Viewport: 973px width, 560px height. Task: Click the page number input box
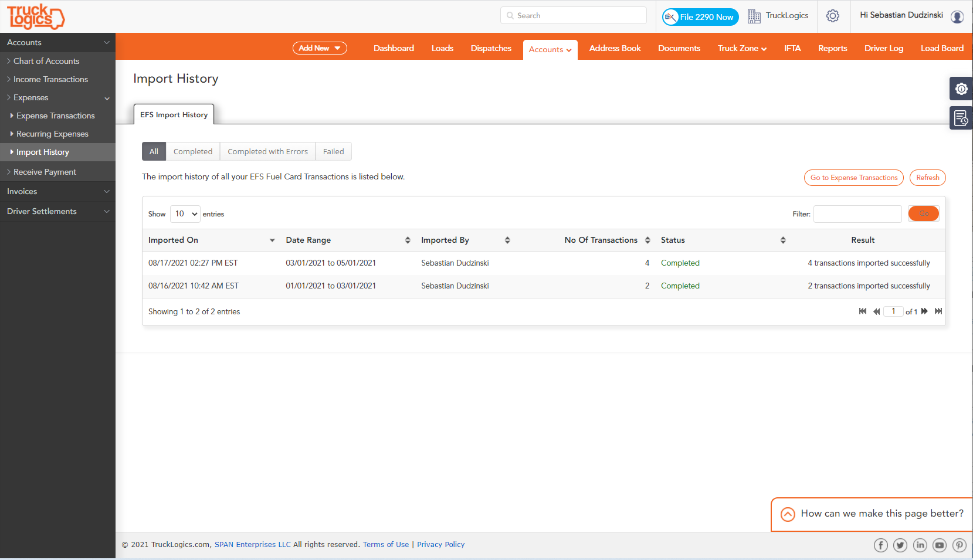click(893, 311)
